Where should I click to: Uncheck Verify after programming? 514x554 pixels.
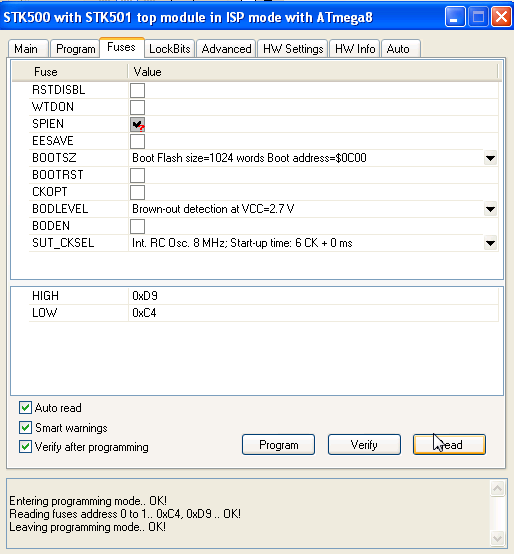click(x=25, y=447)
